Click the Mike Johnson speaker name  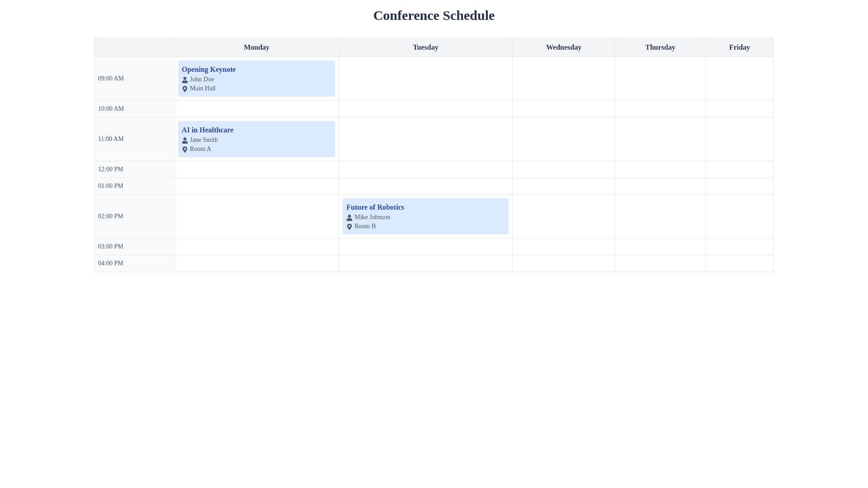click(x=372, y=217)
